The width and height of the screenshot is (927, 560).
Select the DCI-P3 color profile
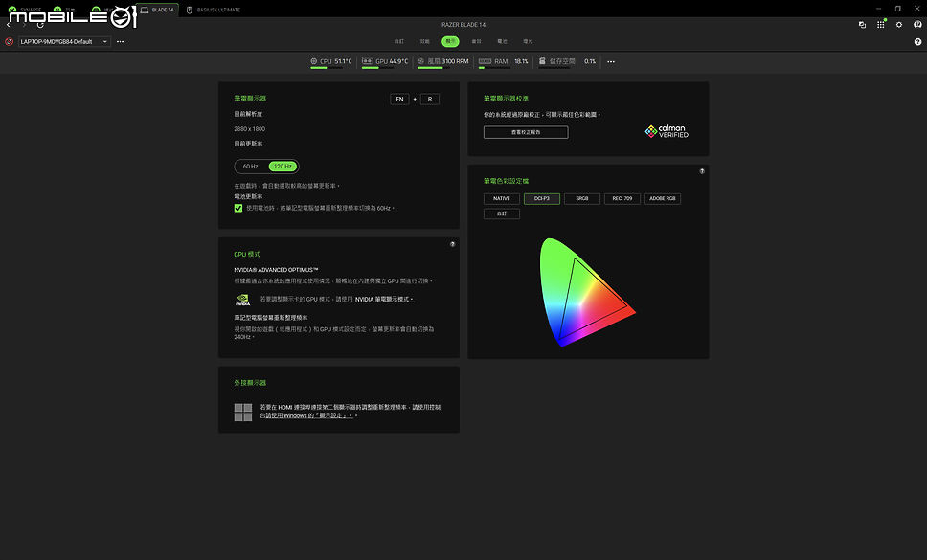pyautogui.click(x=541, y=198)
